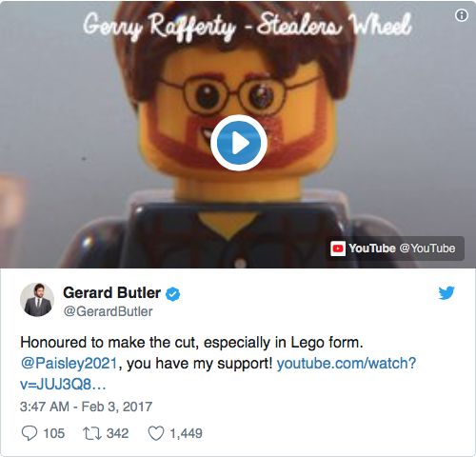Click the Twitter bird icon
Viewport: 476px width, 457px height.
point(446,293)
